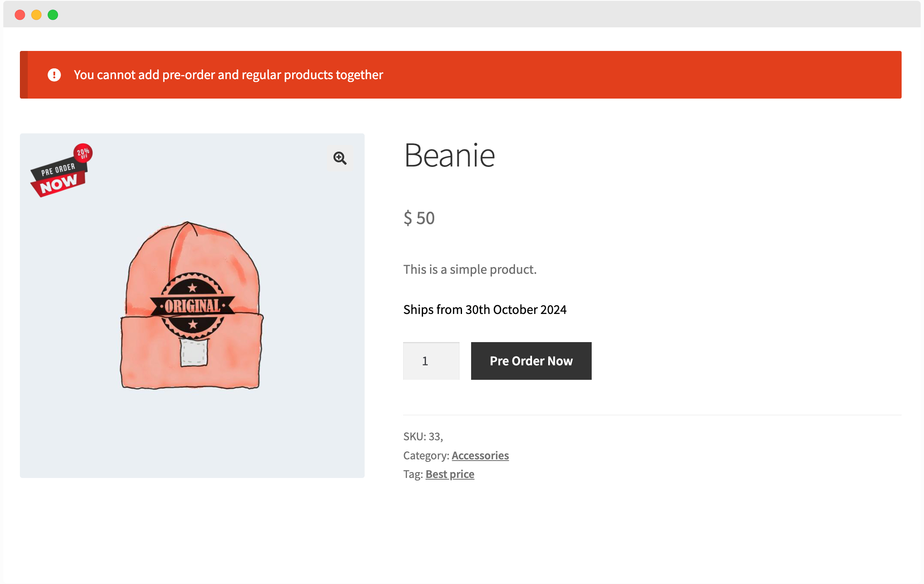Select the 'Ships from 30th October 2024' text
The image size is (924, 584).
485,309
